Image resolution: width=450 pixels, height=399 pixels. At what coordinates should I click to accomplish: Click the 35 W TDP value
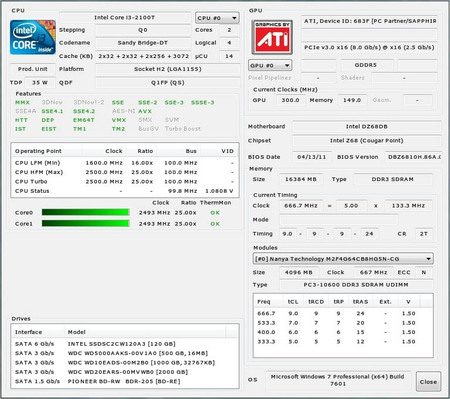point(40,83)
